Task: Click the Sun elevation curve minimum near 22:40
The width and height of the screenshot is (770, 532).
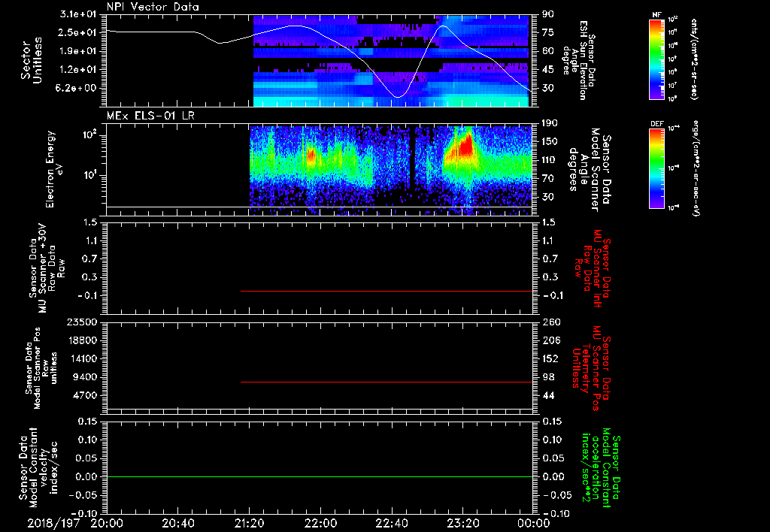Action: 397,97
